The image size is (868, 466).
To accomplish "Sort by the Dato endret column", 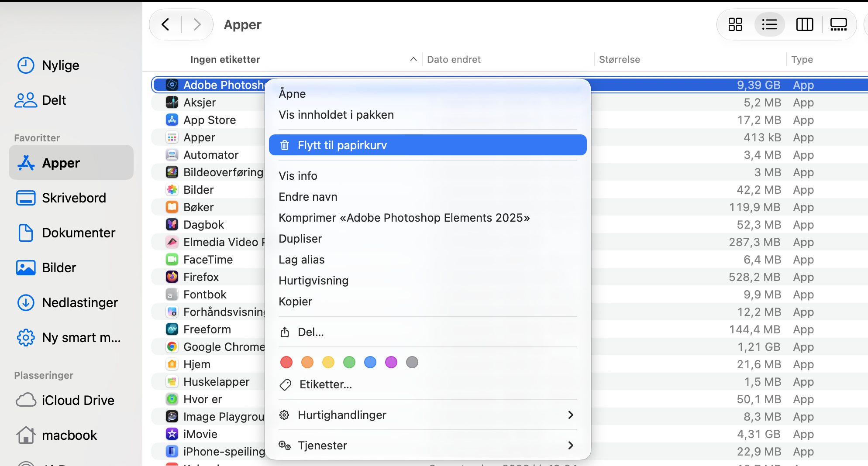I will (x=454, y=60).
